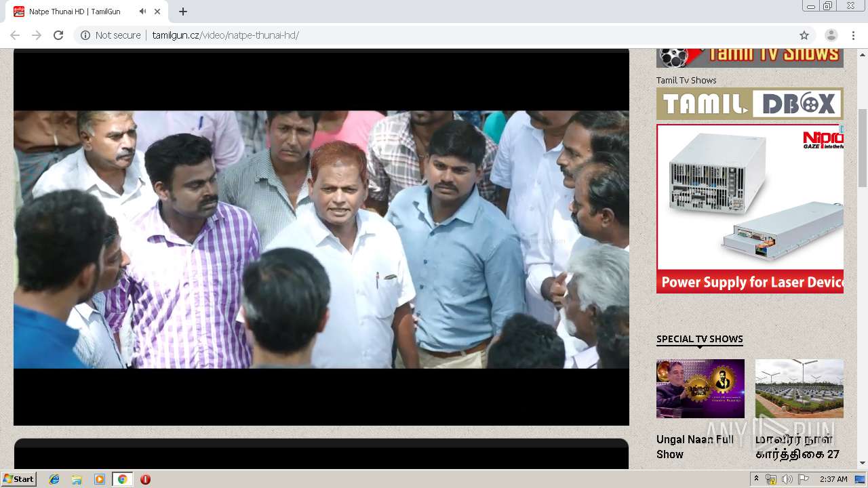Image resolution: width=868 pixels, height=488 pixels.
Task: Open the Power Supply for Laser ad
Action: tap(750, 209)
